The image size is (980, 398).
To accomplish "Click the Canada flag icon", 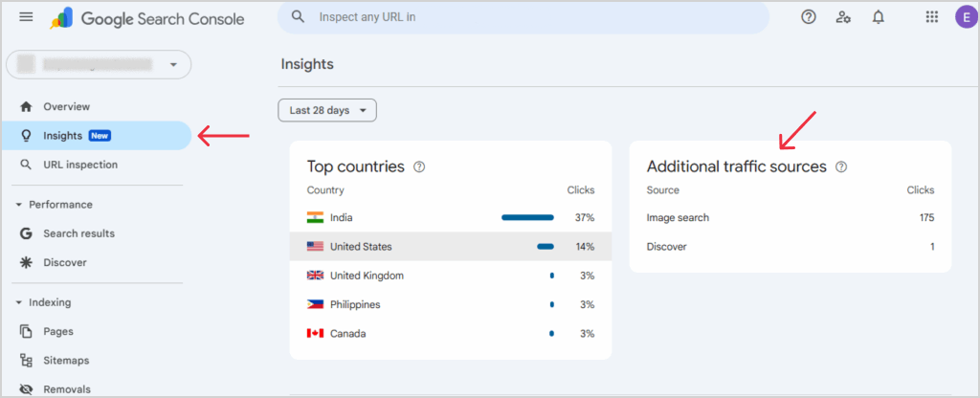I will coord(315,334).
